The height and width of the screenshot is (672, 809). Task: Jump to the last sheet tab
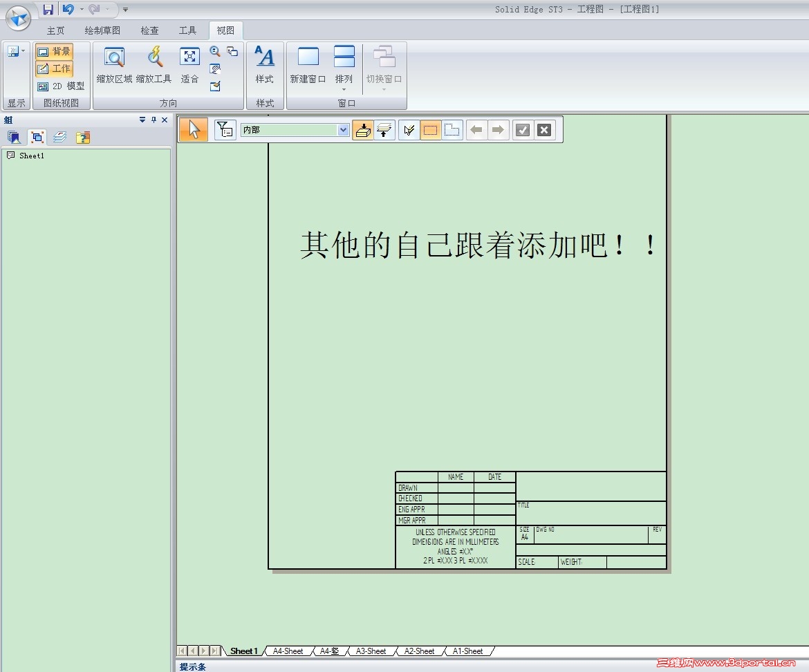tap(215, 651)
